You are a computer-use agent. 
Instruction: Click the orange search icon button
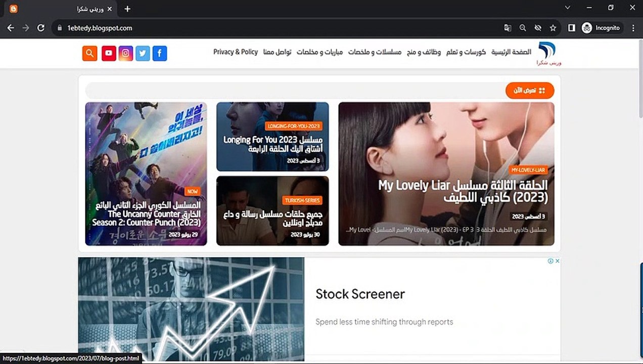click(x=90, y=53)
